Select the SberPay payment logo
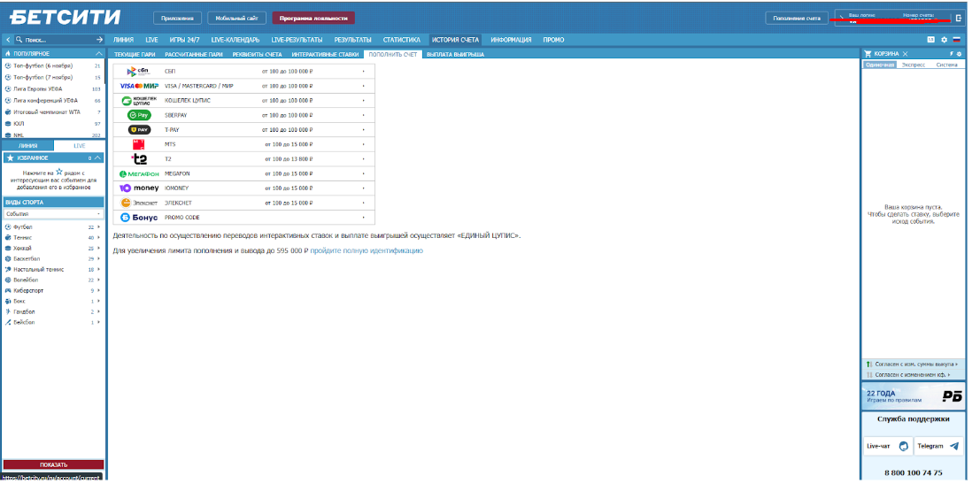Viewport: 980px width, 491px height. click(139, 115)
